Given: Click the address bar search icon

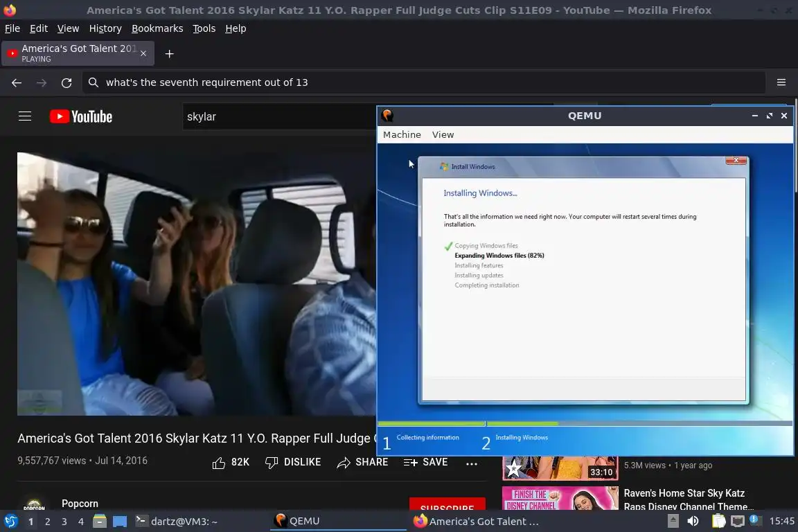Looking at the screenshot, I should click(x=93, y=82).
